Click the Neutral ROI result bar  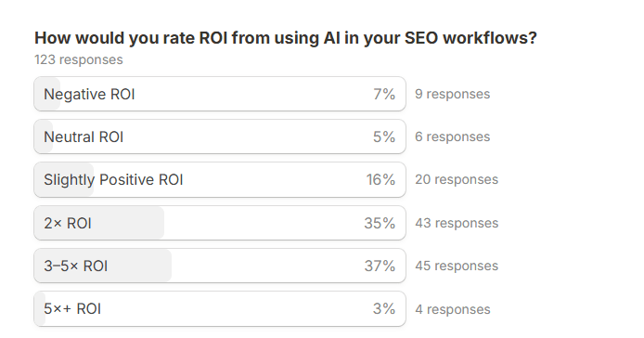coord(220,136)
